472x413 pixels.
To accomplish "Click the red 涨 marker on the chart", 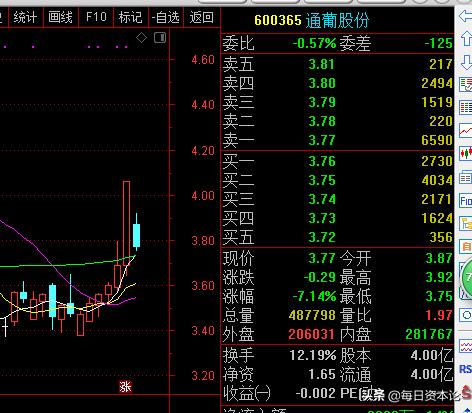I will point(125,387).
